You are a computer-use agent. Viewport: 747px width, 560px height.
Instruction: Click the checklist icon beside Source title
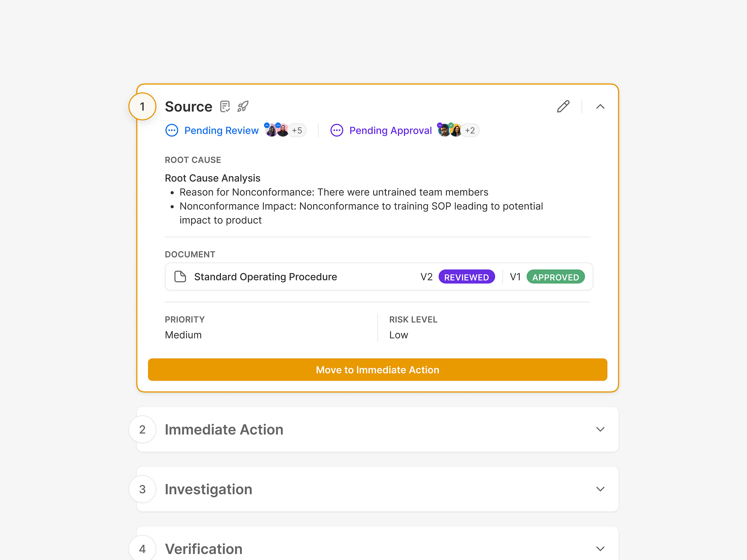(225, 106)
